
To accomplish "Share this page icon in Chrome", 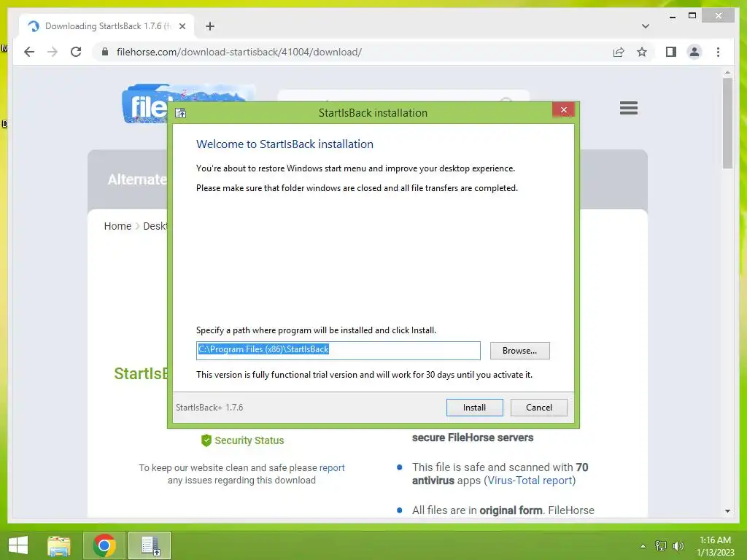I will [x=619, y=52].
